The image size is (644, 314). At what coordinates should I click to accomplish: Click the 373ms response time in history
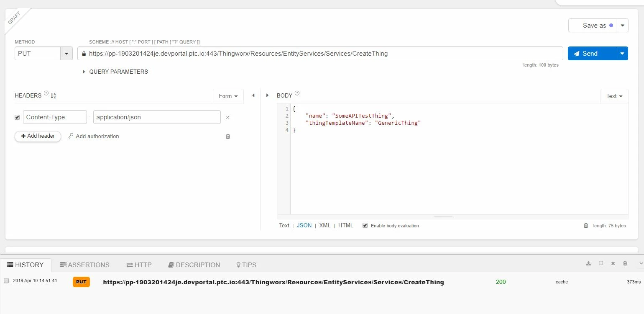tap(634, 282)
